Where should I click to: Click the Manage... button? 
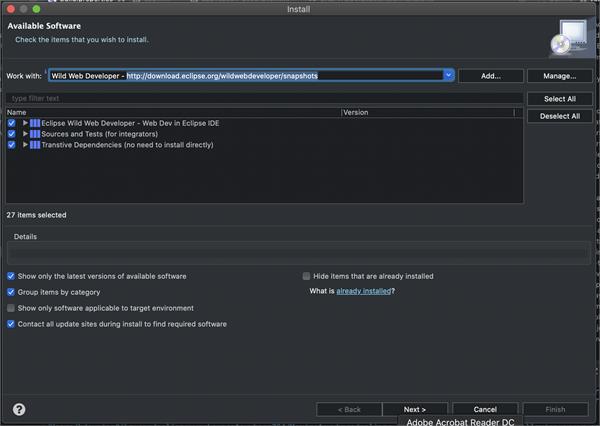[x=559, y=76]
